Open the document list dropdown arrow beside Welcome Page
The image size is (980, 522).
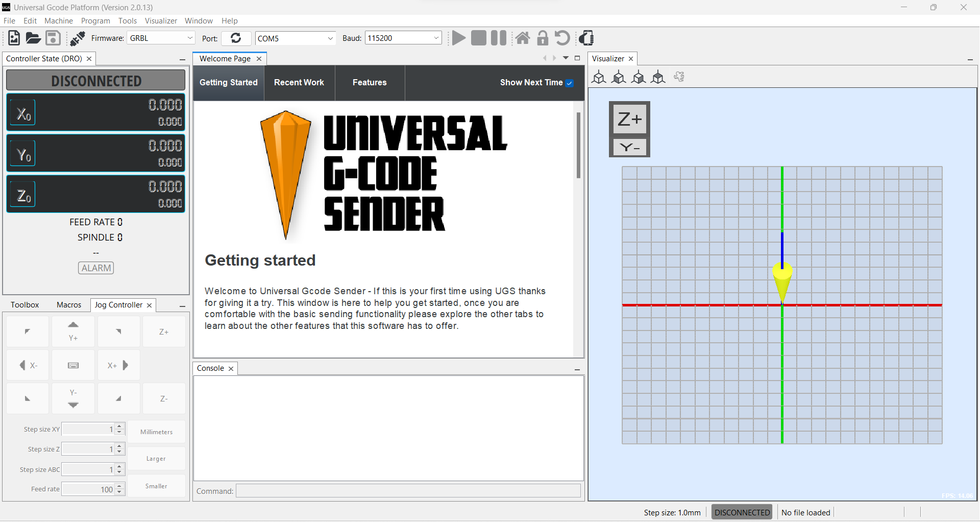[566, 58]
